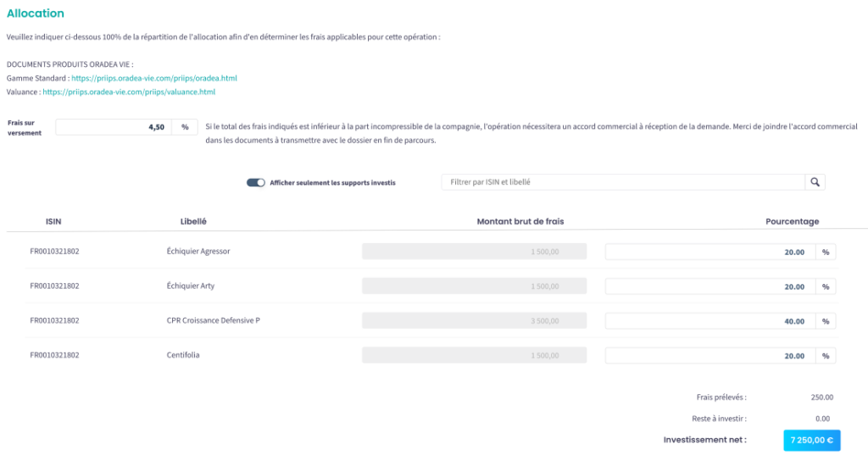Image resolution: width=868 pixels, height=461 pixels.
Task: Toggle 'Afficher seulement les supports investis' switch
Action: pos(256,182)
